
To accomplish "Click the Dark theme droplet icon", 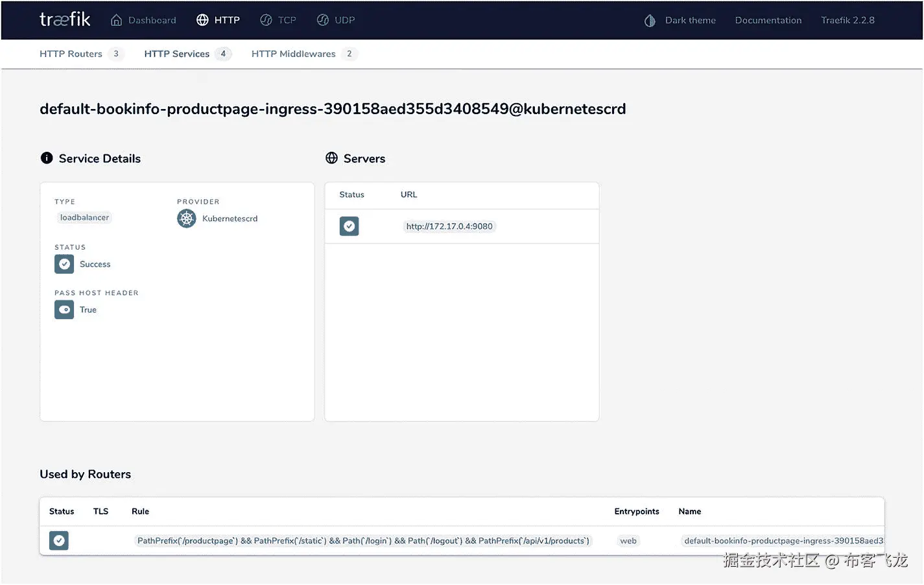I will pyautogui.click(x=650, y=21).
